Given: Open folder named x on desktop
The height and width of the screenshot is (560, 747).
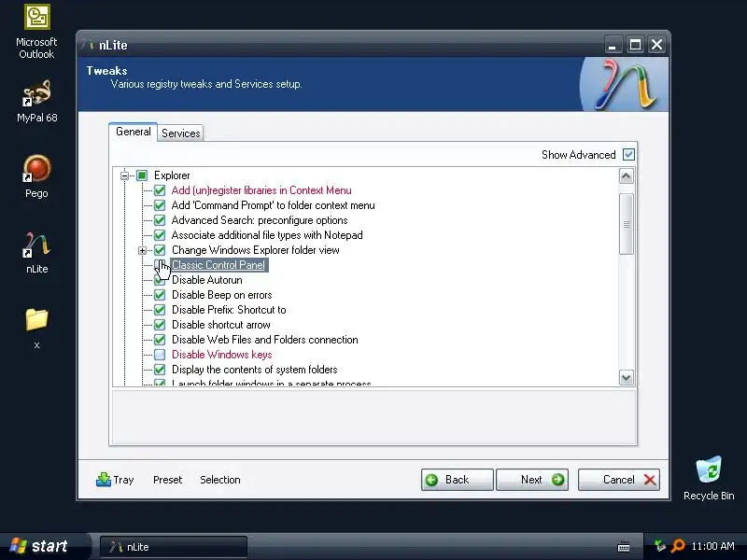Looking at the screenshot, I should [x=36, y=329].
